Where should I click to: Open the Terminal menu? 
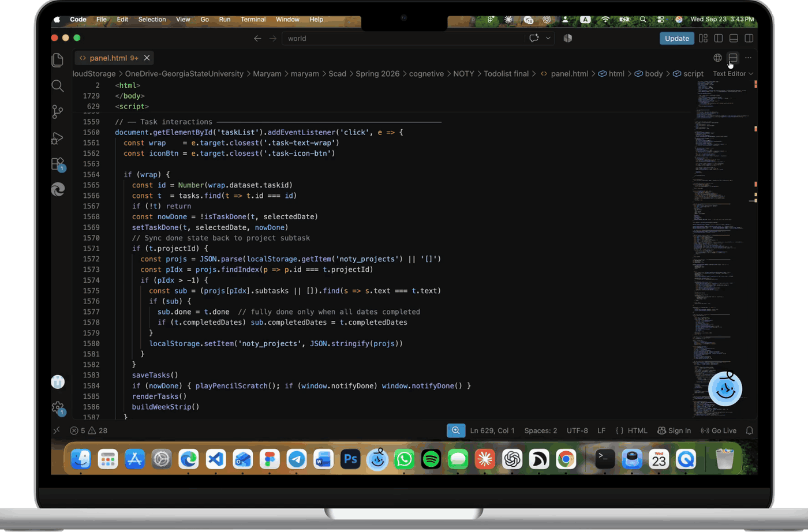click(x=253, y=20)
